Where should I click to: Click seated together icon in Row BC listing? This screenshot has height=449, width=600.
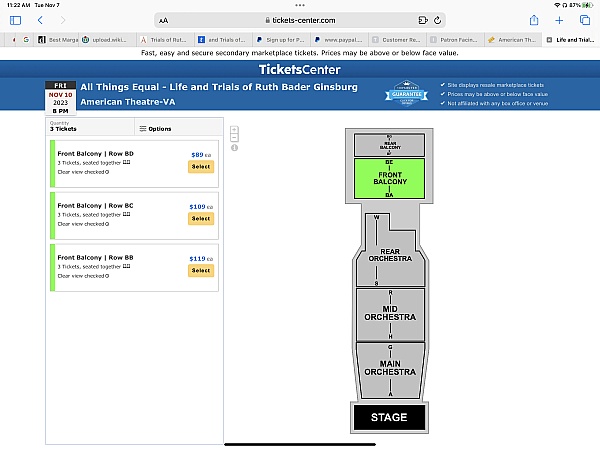tap(127, 214)
